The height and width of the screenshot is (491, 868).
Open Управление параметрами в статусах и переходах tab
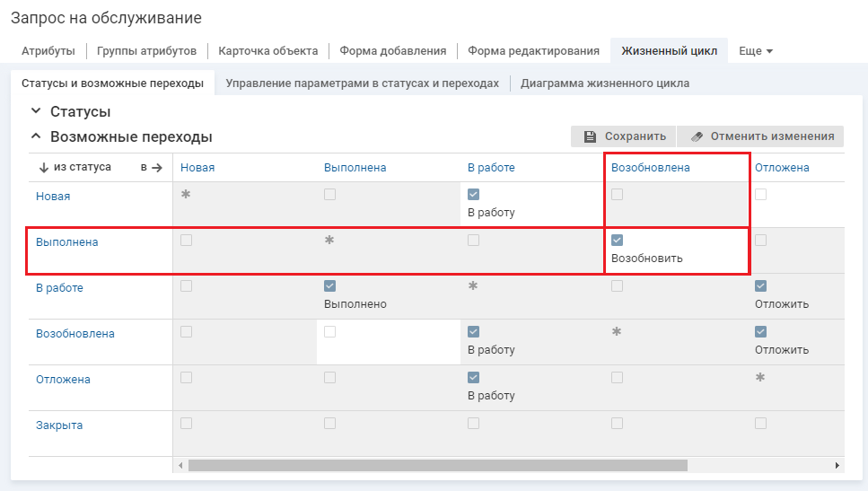coord(362,83)
